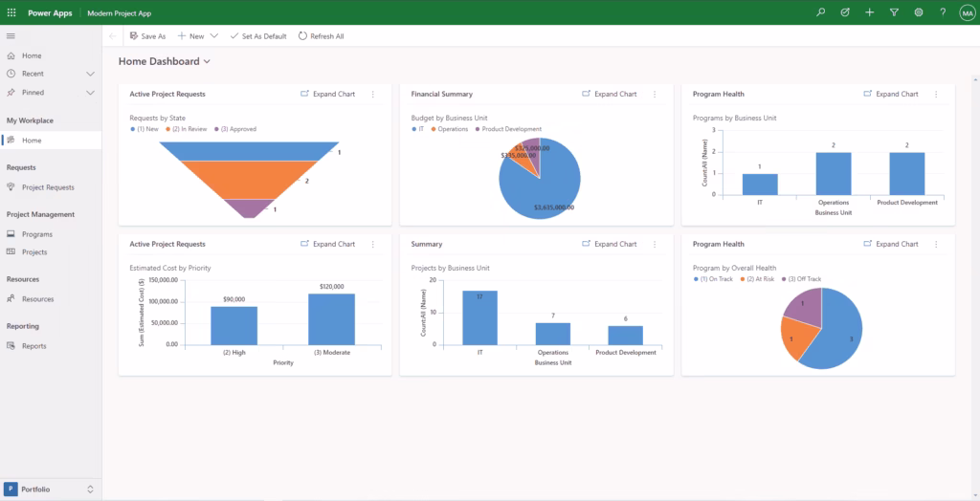Open more options for Summary card
The height and width of the screenshot is (501, 980).
tap(655, 244)
